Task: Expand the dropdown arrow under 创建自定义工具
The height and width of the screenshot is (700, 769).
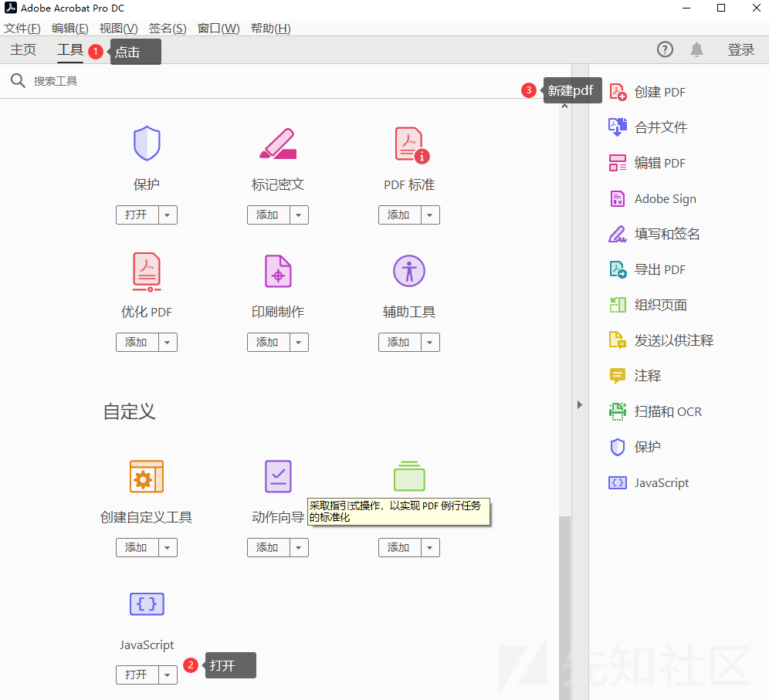Action: [168, 547]
